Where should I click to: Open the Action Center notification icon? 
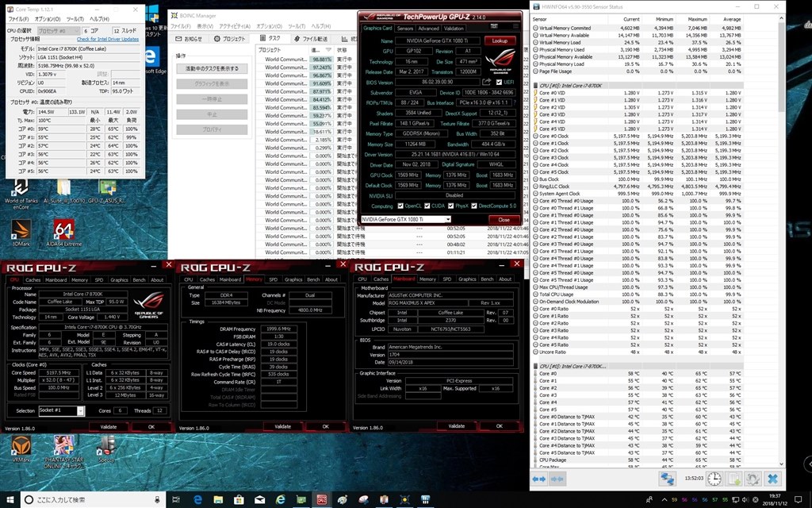796,500
